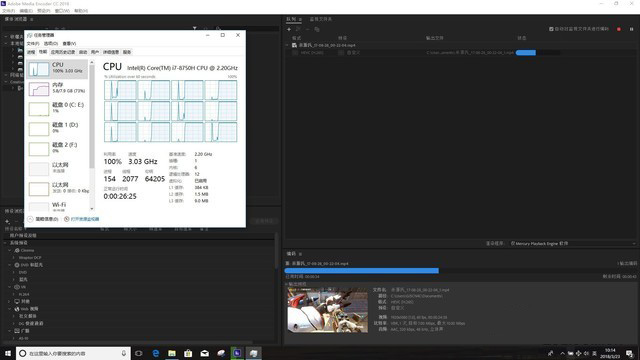This screenshot has height=360, width=640.
Task: Collapse the Web Video preset group
Action: click(x=9, y=309)
